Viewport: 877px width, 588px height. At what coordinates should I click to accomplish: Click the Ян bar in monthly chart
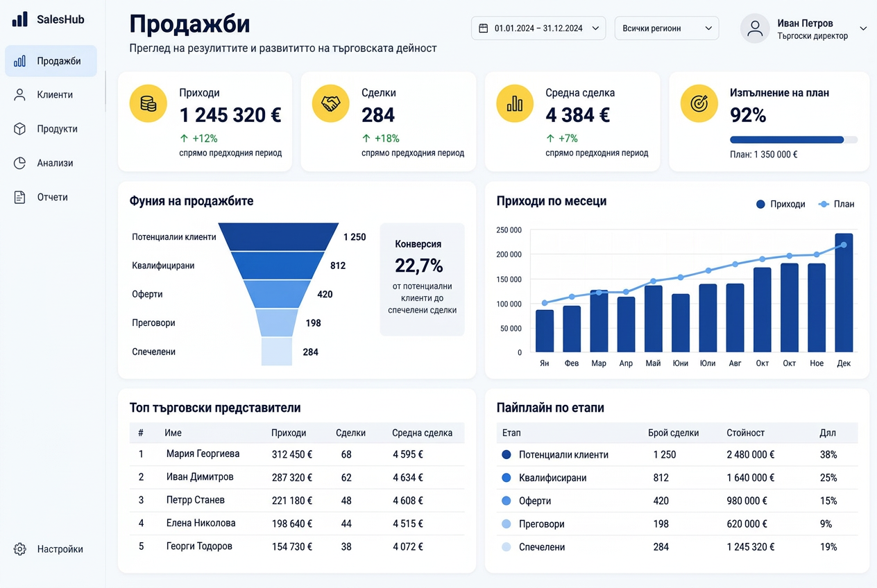[x=545, y=331]
